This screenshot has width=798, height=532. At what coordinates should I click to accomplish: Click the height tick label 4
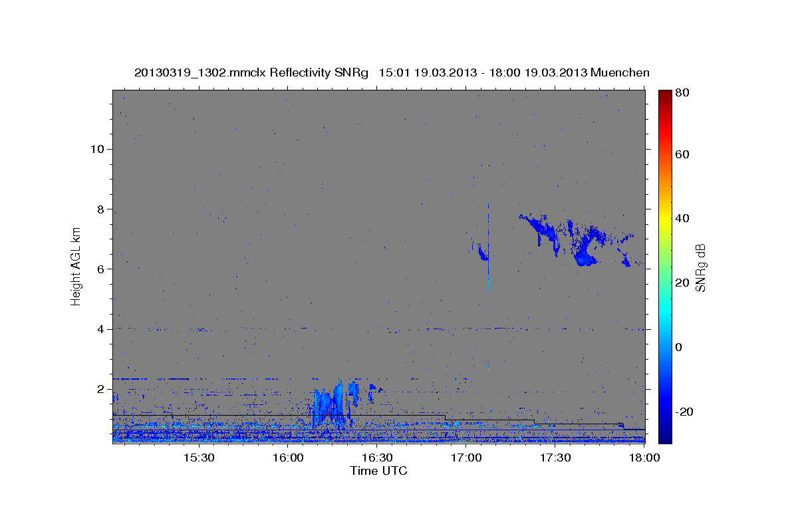(99, 329)
